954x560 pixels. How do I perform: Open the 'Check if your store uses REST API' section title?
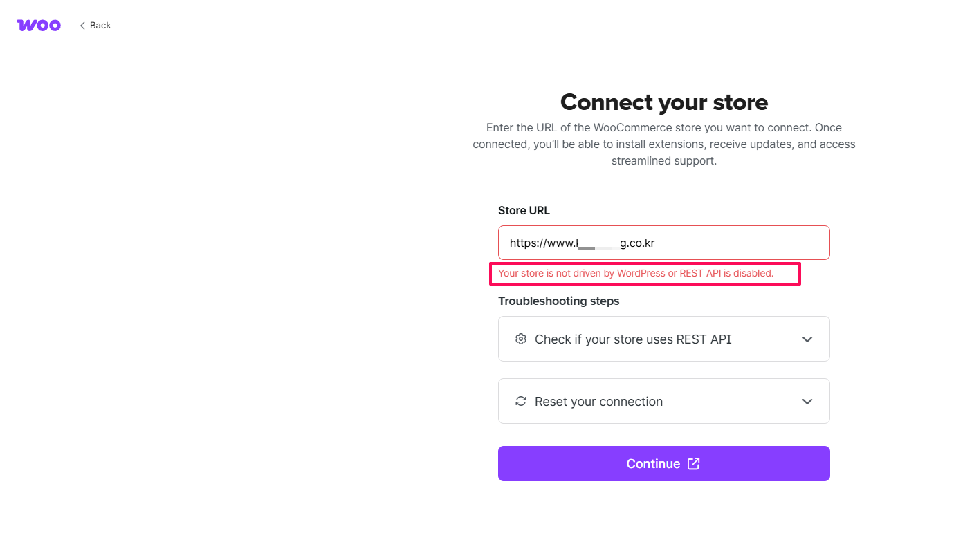pyautogui.click(x=633, y=339)
